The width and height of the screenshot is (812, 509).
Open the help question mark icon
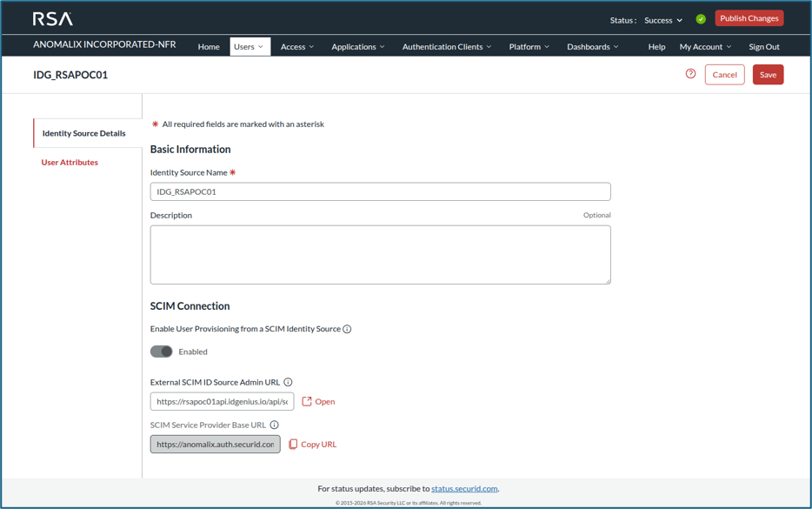coord(690,74)
